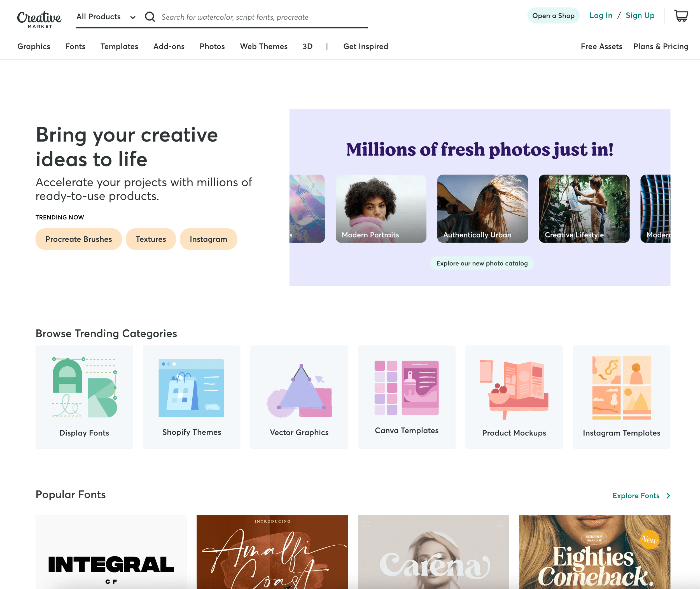Open the shopping cart icon
The height and width of the screenshot is (589, 700).
tap(681, 16)
